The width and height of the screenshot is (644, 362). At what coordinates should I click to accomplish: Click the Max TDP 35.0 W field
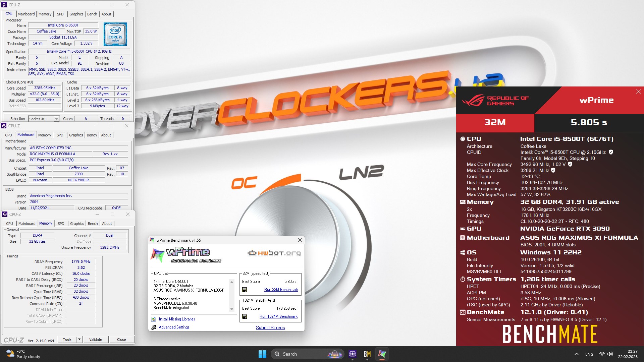coord(91,31)
